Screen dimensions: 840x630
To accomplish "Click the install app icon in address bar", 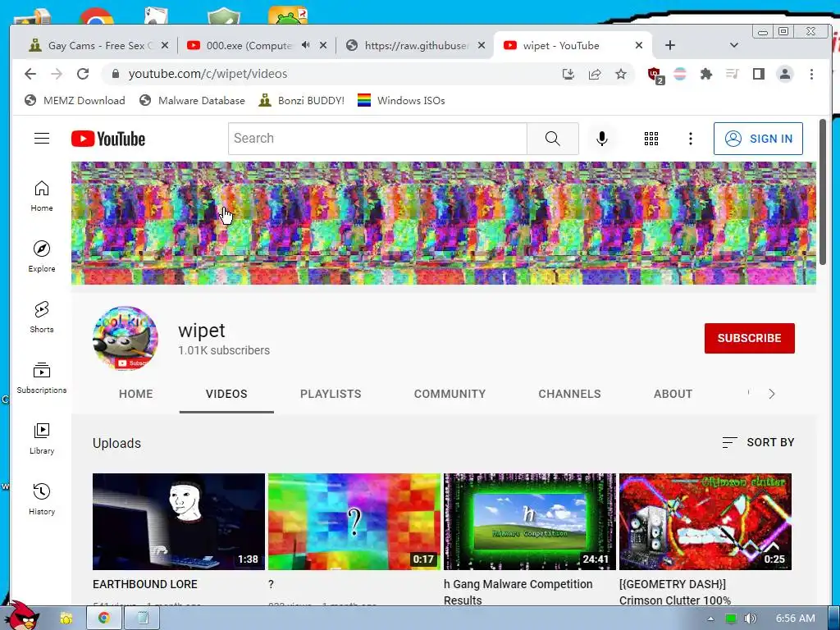I will point(568,74).
